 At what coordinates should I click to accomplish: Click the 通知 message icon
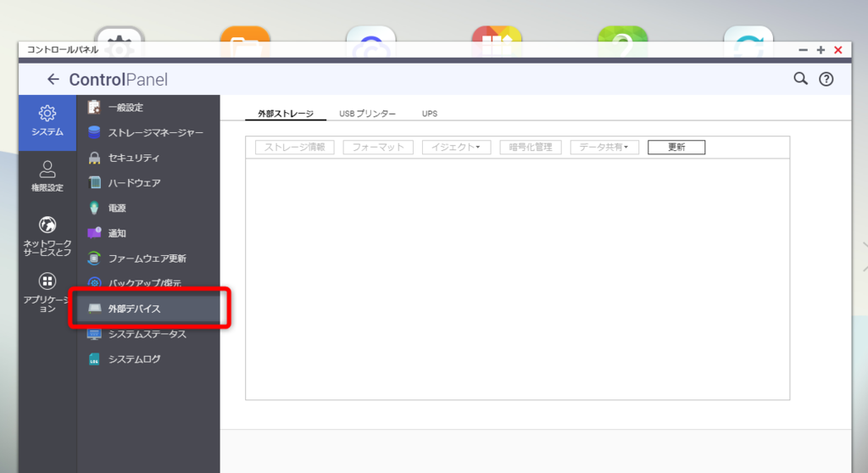pos(94,233)
